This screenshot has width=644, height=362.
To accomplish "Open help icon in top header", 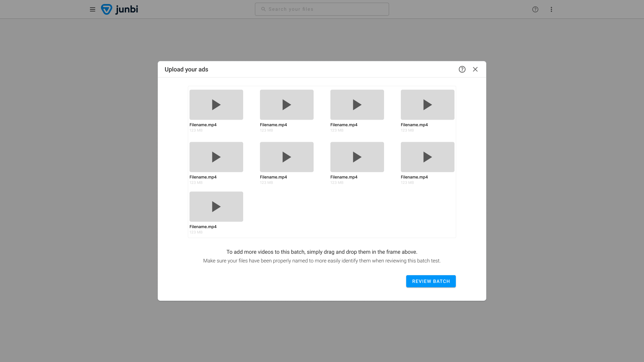I will coord(535,9).
